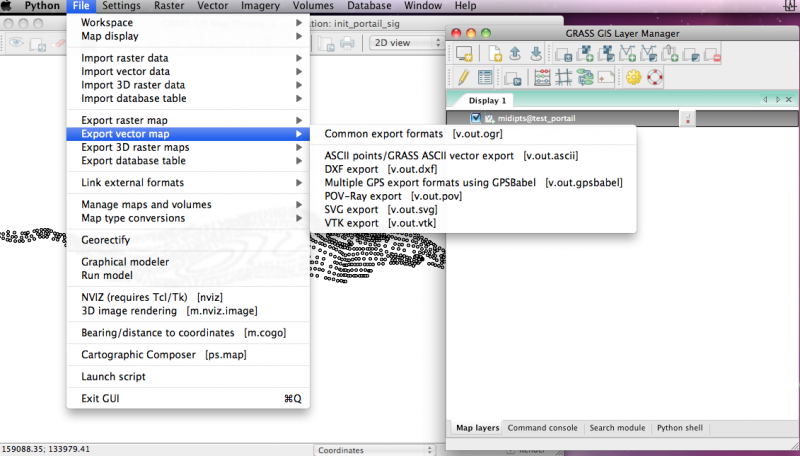
Task: Click the Start new map display icon
Action: click(462, 55)
